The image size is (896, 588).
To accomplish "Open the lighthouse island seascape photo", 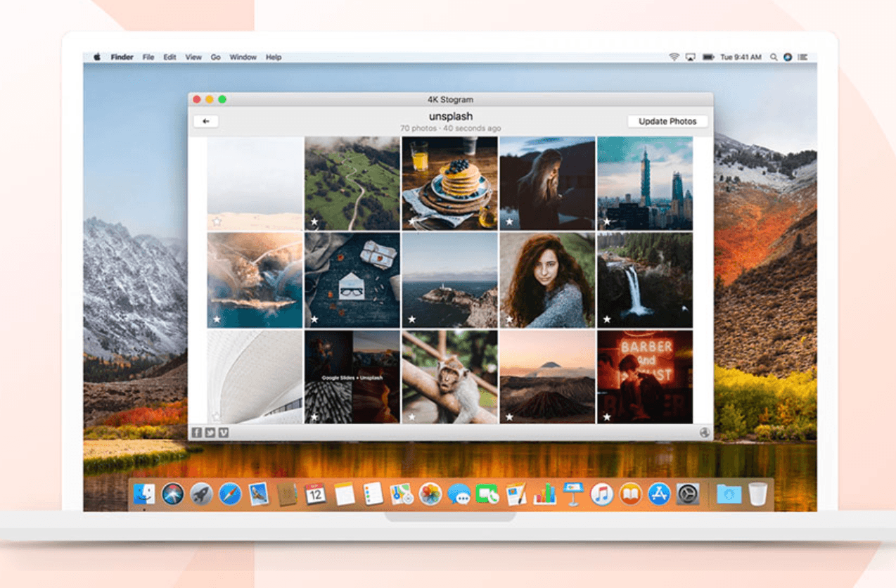I will (x=449, y=281).
